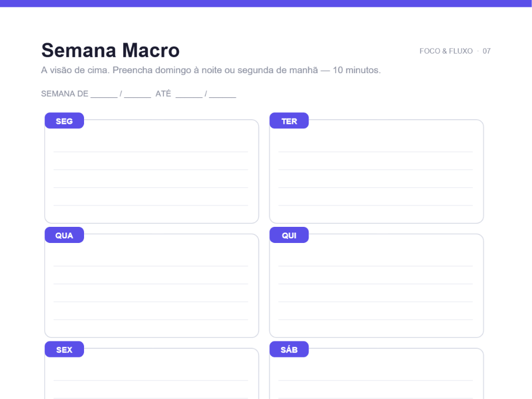Click the subtitle text about 10 minutos
The image size is (532, 399).
[211, 70]
